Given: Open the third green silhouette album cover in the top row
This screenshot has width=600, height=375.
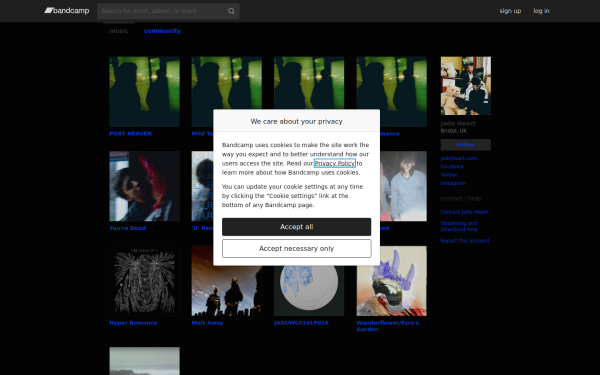Looking at the screenshot, I should click(309, 83).
